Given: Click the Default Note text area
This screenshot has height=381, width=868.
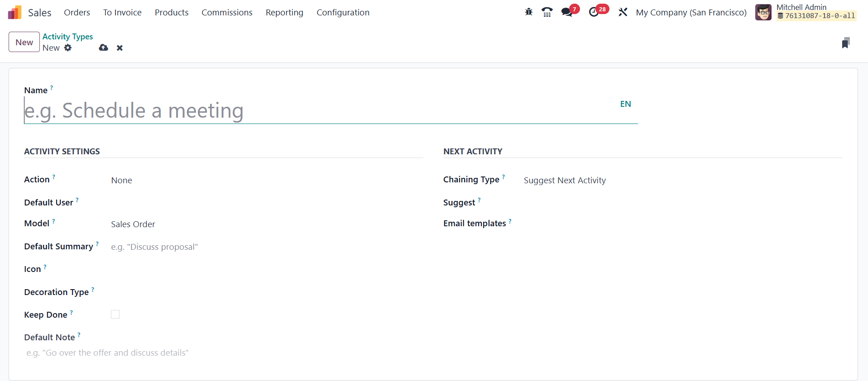Looking at the screenshot, I should 224,352.
